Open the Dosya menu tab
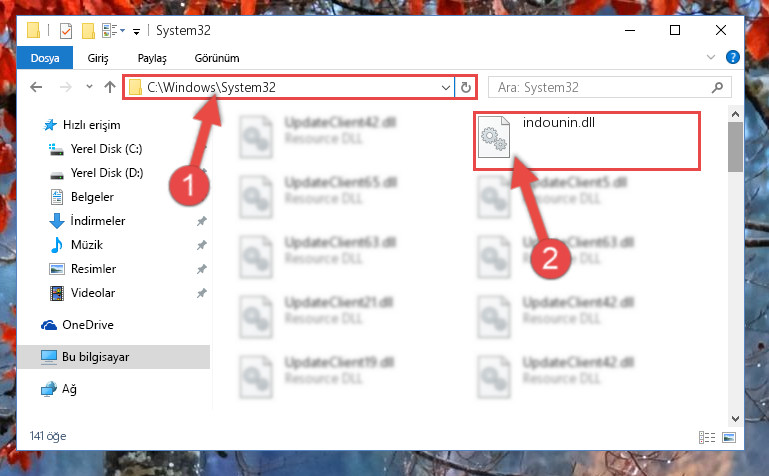 point(45,58)
